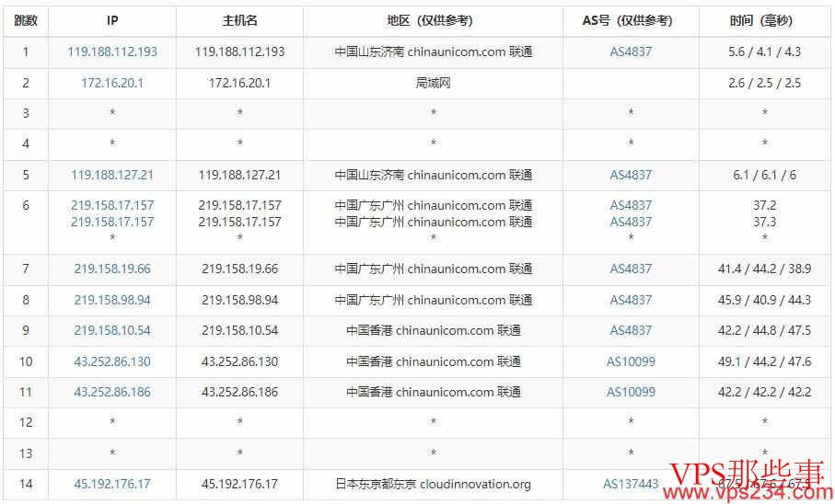Select the time value 2.6 / 2.5 / 2.5

click(764, 83)
